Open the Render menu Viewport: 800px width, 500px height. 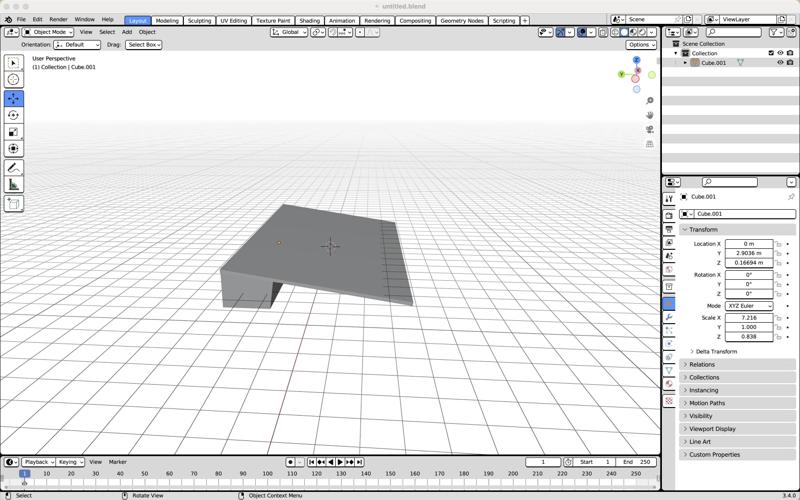58,19
